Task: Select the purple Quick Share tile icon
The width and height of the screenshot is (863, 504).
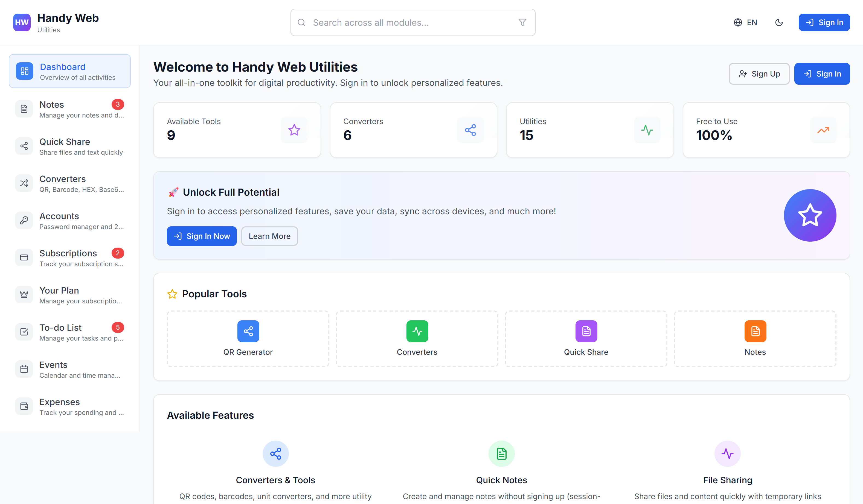Action: point(586,331)
